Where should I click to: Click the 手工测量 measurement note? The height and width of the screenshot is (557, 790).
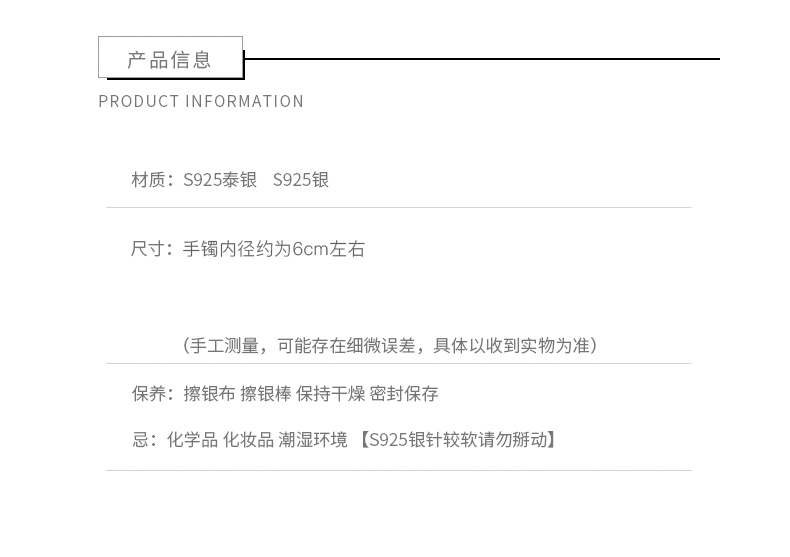coord(390,345)
